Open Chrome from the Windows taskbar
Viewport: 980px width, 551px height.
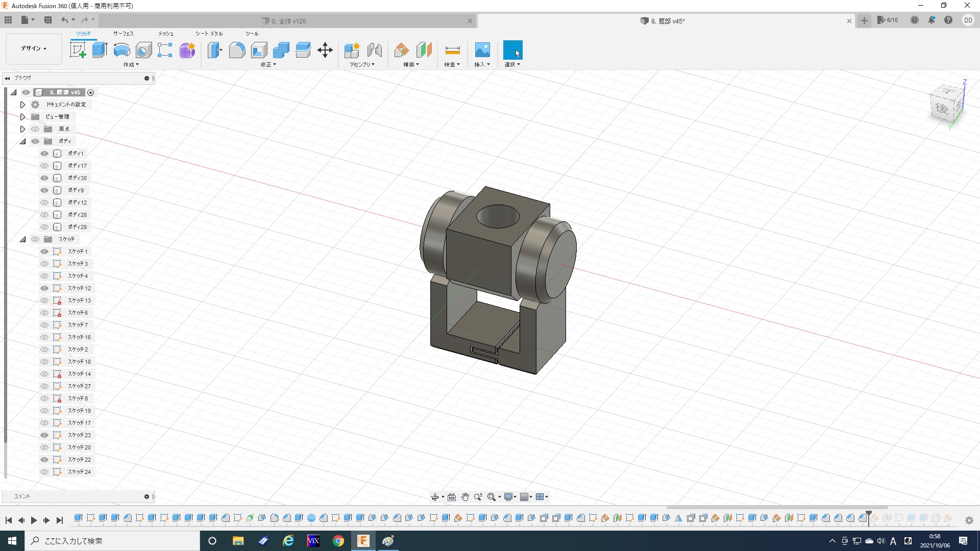[x=338, y=541]
